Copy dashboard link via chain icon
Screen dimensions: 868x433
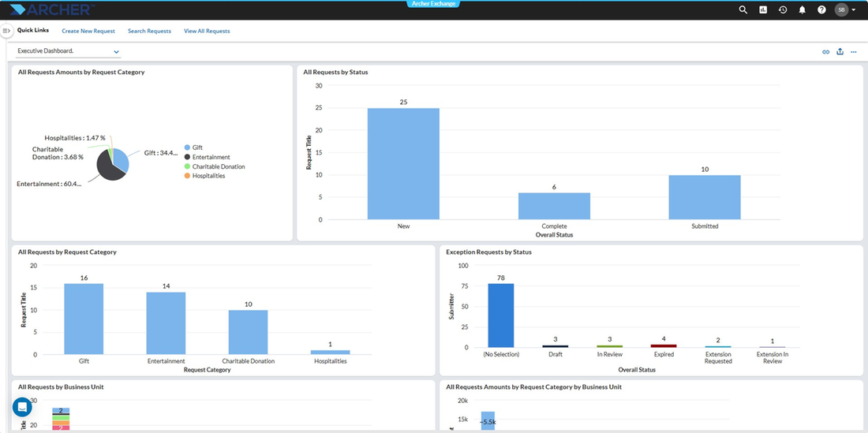tap(825, 52)
